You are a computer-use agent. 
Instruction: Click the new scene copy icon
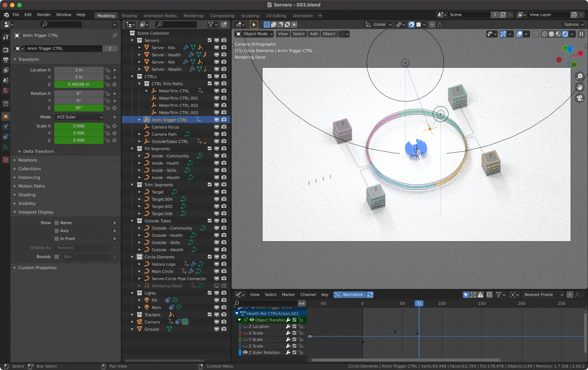point(503,15)
